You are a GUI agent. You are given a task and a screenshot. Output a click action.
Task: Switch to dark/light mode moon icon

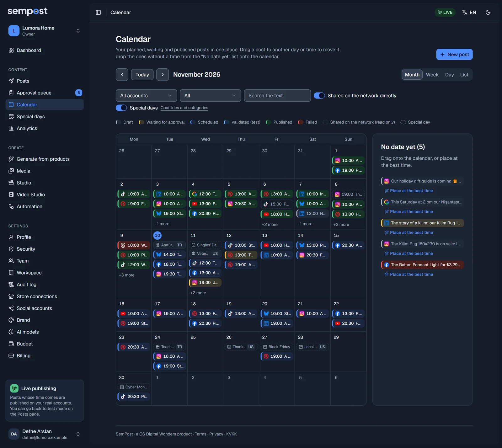(x=488, y=12)
